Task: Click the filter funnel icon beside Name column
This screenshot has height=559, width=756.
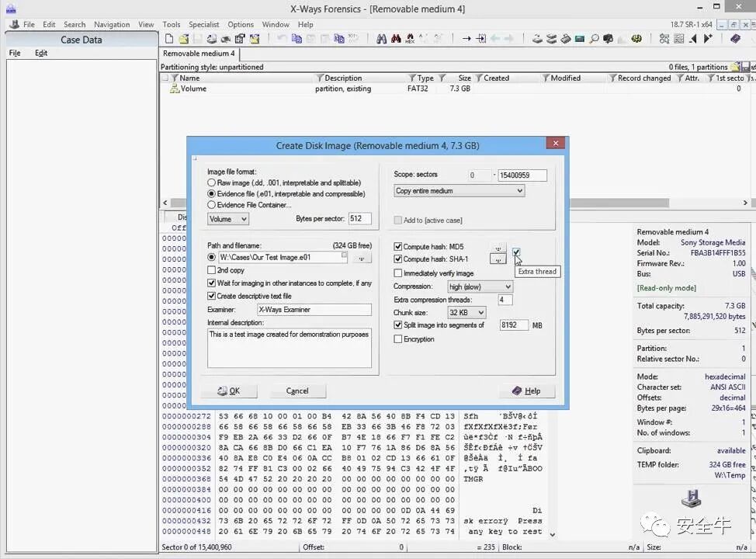Action: point(175,78)
